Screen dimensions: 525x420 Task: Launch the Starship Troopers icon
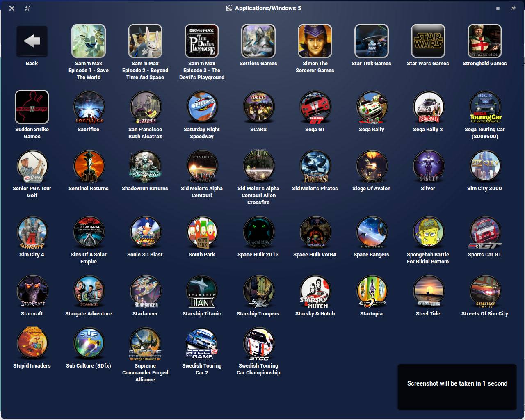tap(258, 291)
